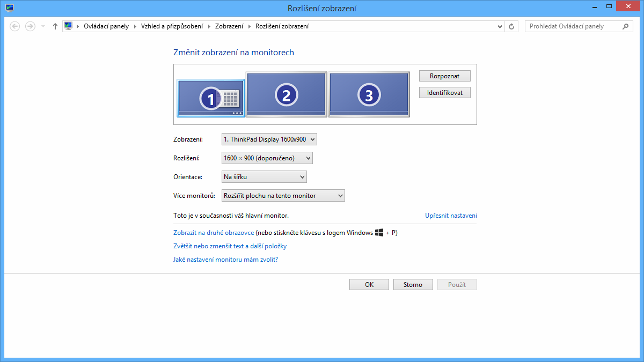This screenshot has width=644, height=362.
Task: Go up one level with Up arrow
Action: click(55, 26)
